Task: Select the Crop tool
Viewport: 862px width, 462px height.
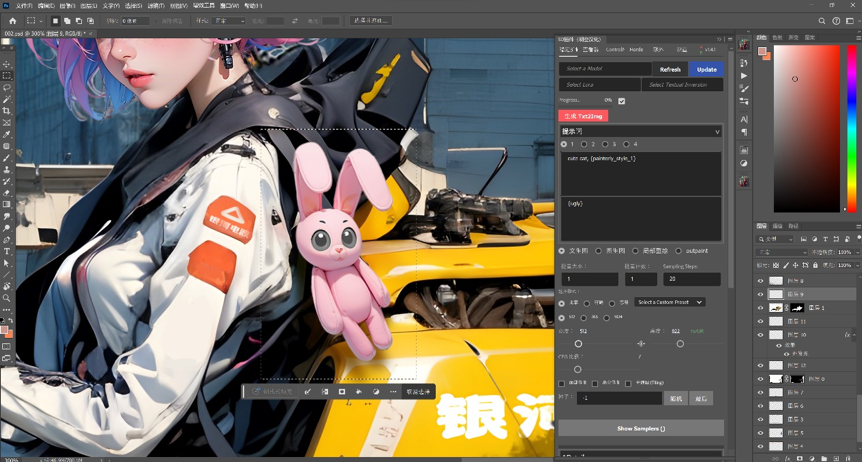Action: pyautogui.click(x=7, y=111)
